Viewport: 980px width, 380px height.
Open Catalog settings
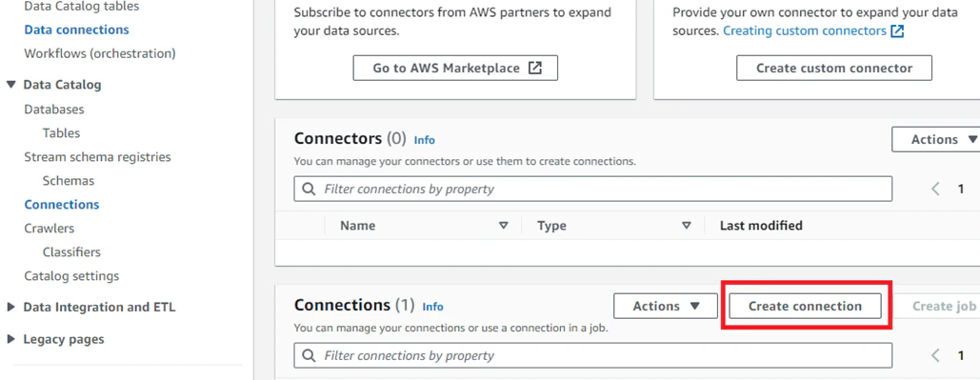pos(71,275)
